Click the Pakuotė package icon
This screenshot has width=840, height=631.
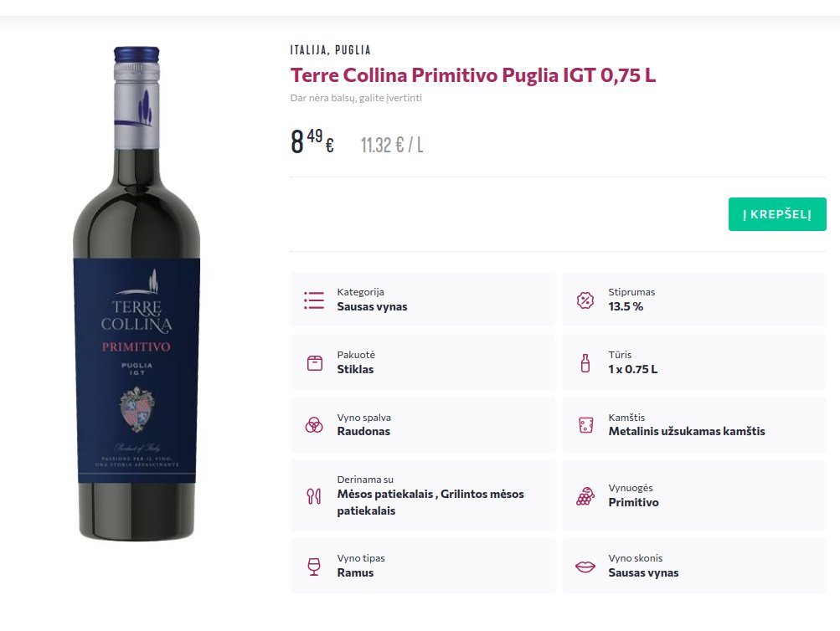314,363
